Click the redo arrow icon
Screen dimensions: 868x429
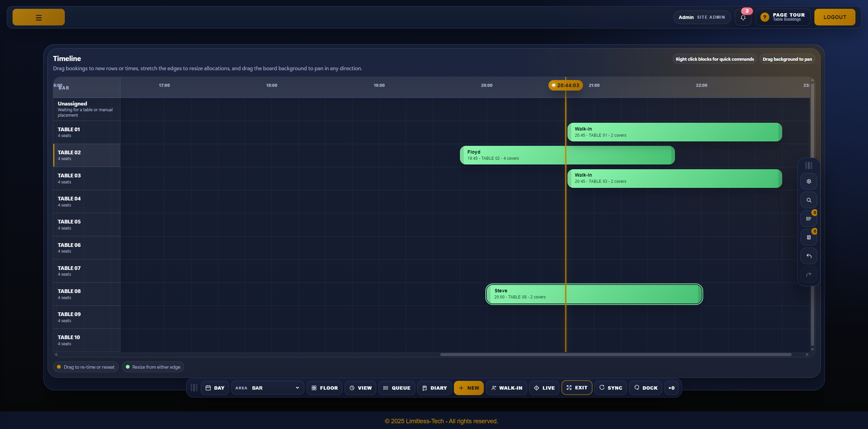809,274
